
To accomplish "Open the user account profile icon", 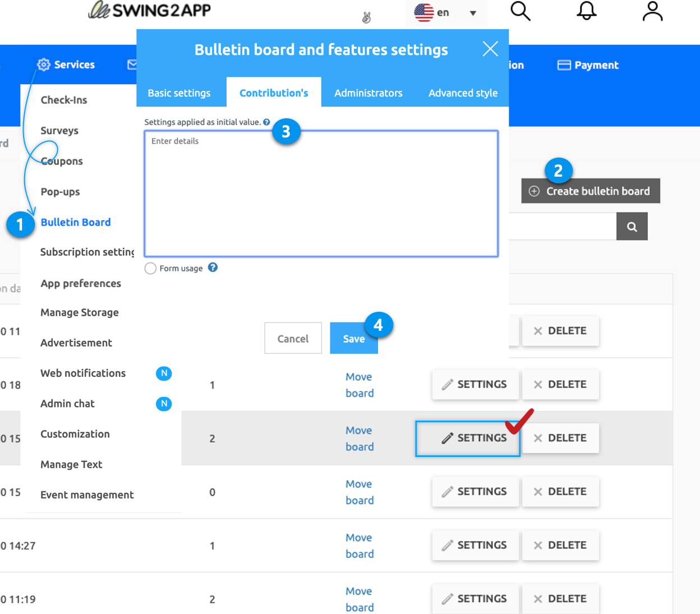I will [x=652, y=11].
